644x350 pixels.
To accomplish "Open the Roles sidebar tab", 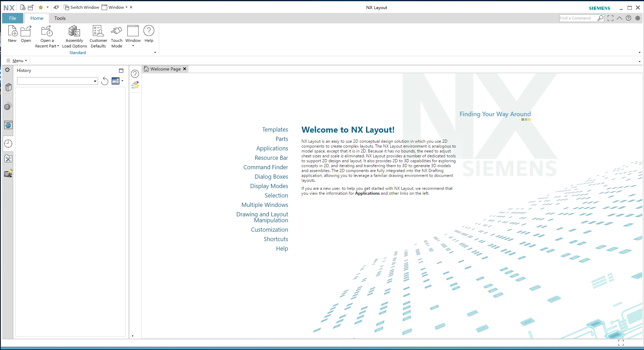I will [8, 173].
